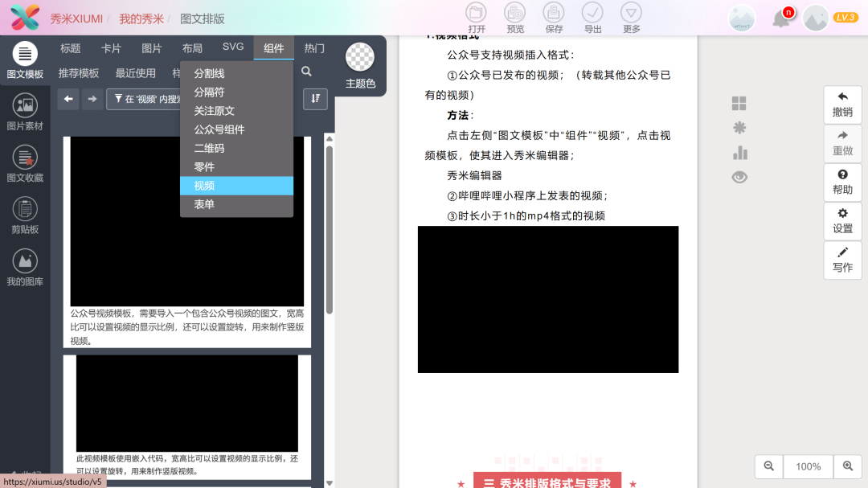Click the 秀米XIUMI breadcrumb link
Viewport: 868px width, 488px height.
click(x=76, y=18)
